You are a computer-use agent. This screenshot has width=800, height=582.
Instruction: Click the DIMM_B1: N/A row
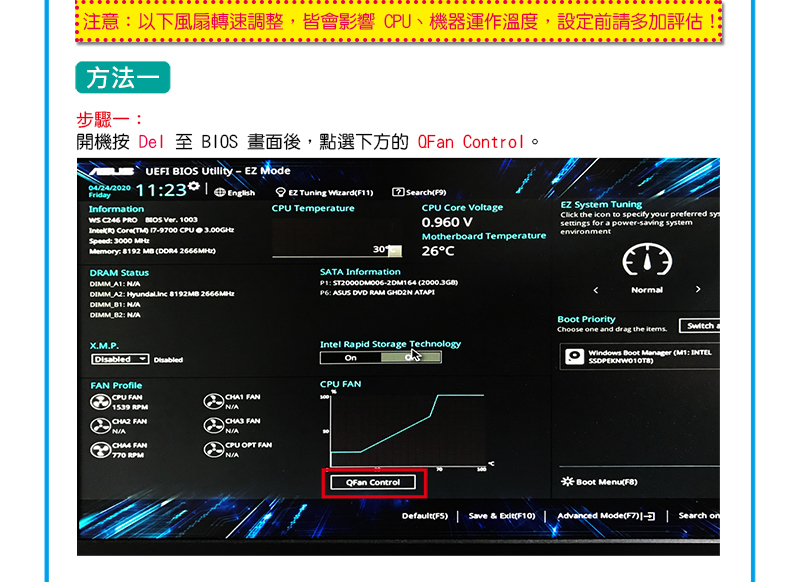[115, 305]
